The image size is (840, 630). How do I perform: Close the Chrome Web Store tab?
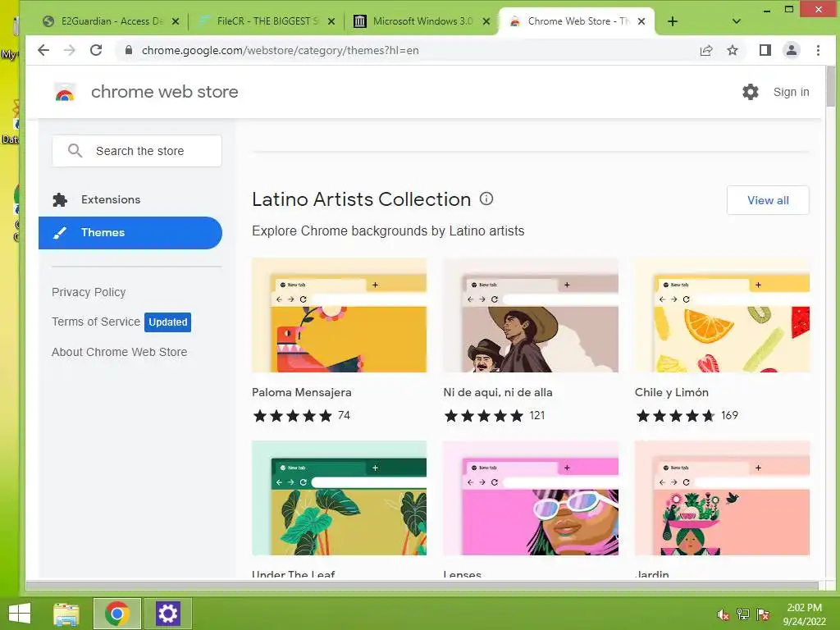coord(641,21)
